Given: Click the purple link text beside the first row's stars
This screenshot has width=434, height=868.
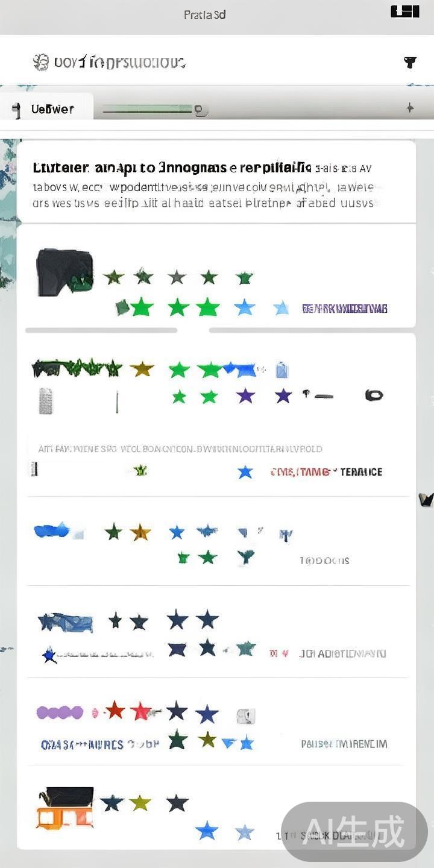Looking at the screenshot, I should point(344,309).
